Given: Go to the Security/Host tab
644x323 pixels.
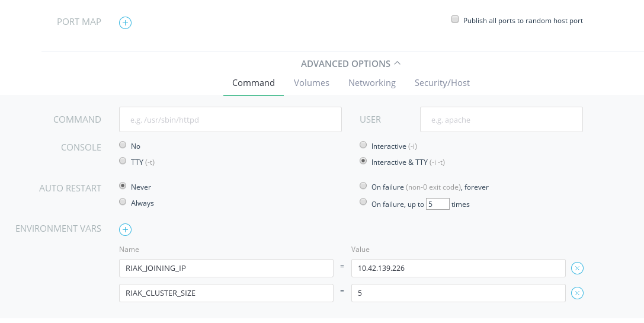Looking at the screenshot, I should (x=442, y=83).
